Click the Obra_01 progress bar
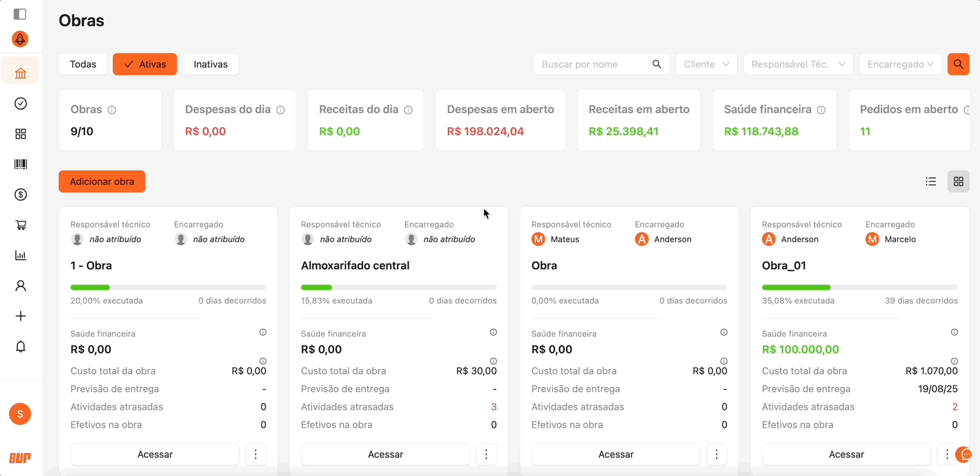This screenshot has width=980, height=476. [x=859, y=287]
